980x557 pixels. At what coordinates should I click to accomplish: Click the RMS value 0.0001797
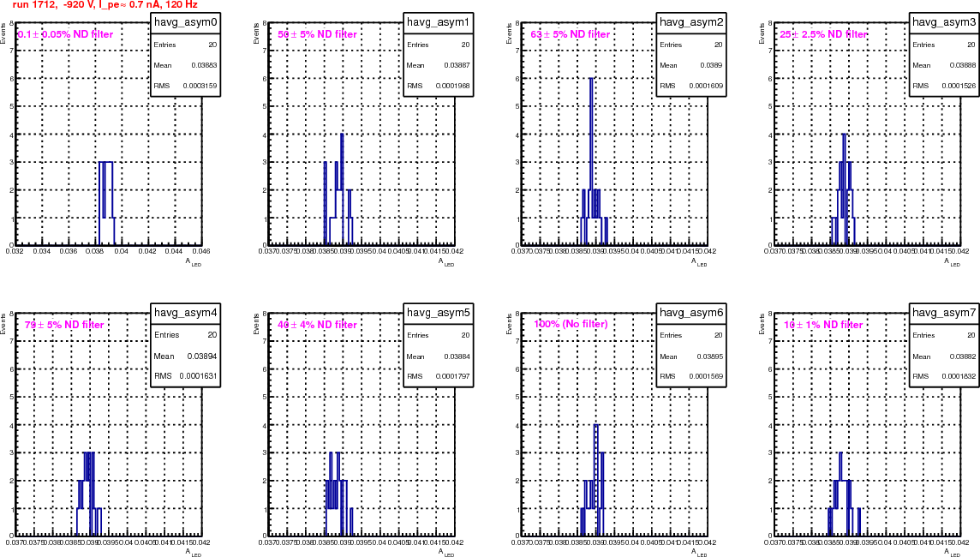click(x=453, y=376)
